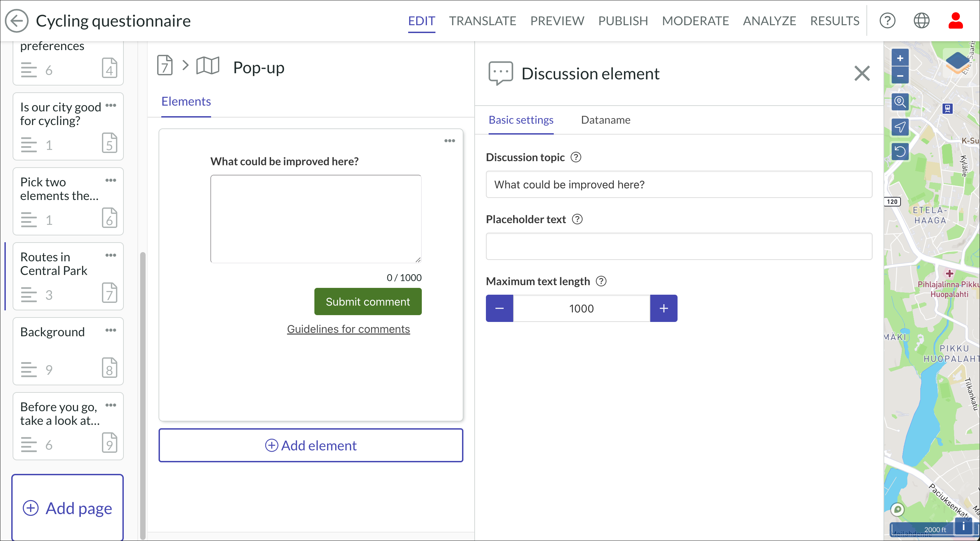The width and height of the screenshot is (980, 541).
Task: Go to the ANALYZE tab
Action: click(769, 20)
